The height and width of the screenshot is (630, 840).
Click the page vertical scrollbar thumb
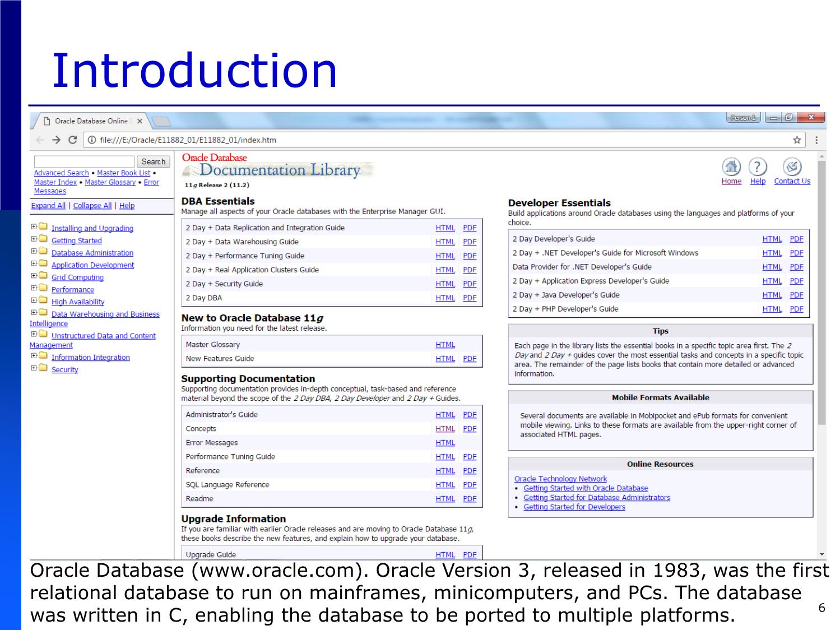(822, 291)
